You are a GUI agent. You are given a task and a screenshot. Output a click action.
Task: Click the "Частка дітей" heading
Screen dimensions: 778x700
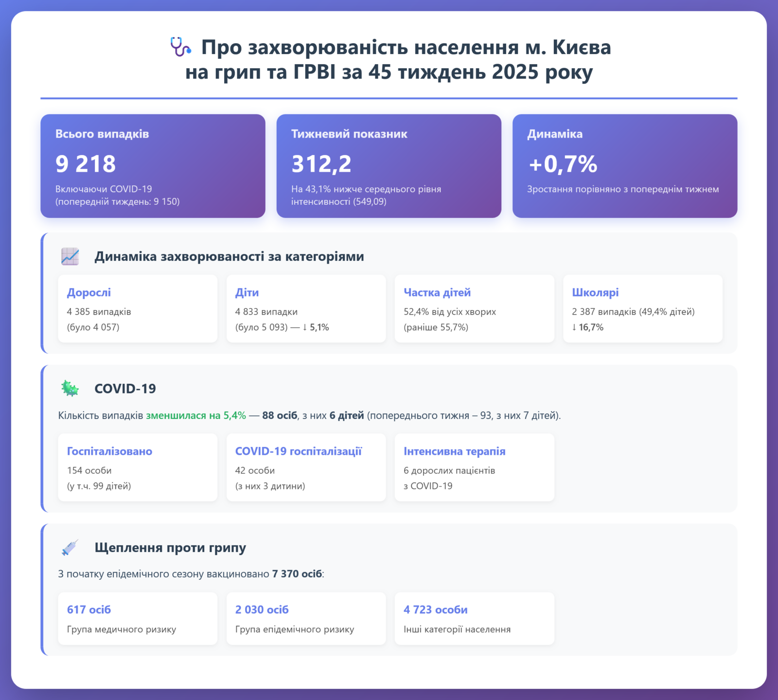[x=437, y=292]
